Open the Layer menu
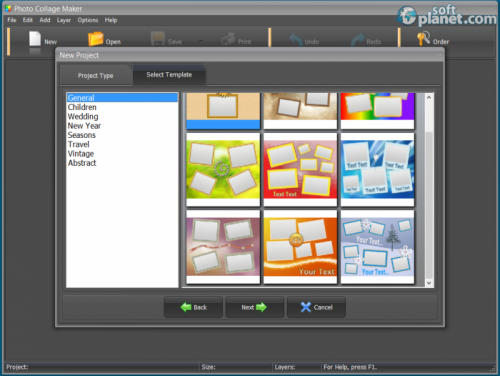 64,20
